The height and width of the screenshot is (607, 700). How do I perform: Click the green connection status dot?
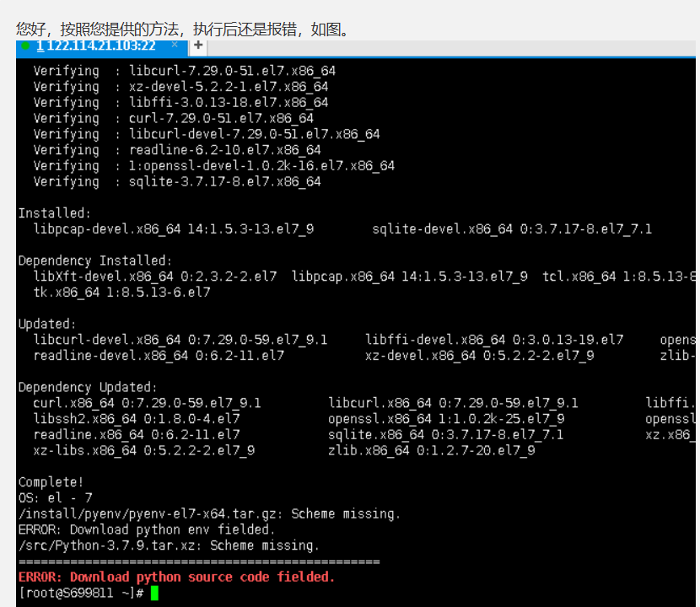point(26,46)
